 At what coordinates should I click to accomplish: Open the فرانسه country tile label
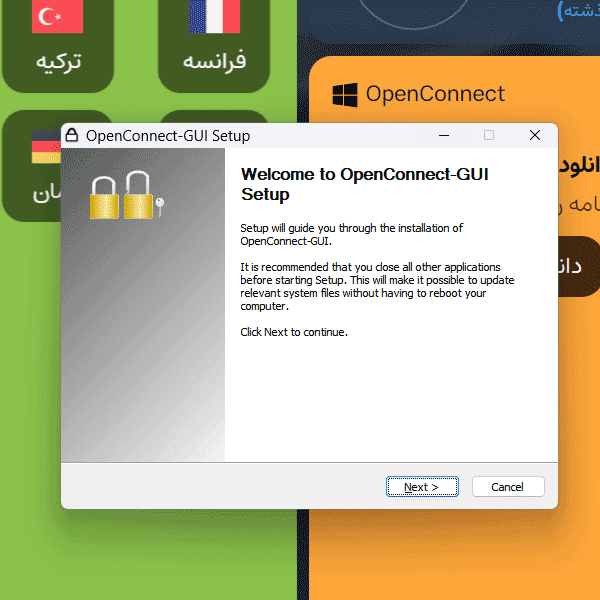tap(214, 61)
